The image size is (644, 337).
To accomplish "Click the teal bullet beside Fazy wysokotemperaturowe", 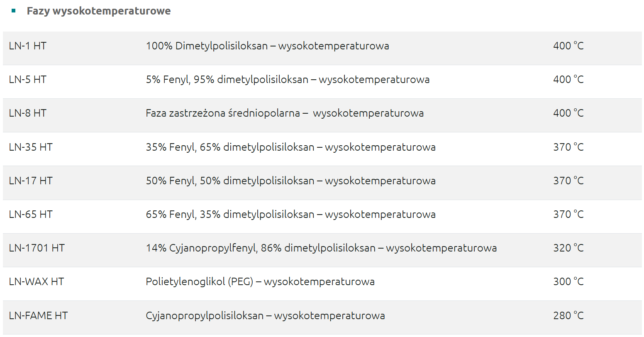I will 14,11.
